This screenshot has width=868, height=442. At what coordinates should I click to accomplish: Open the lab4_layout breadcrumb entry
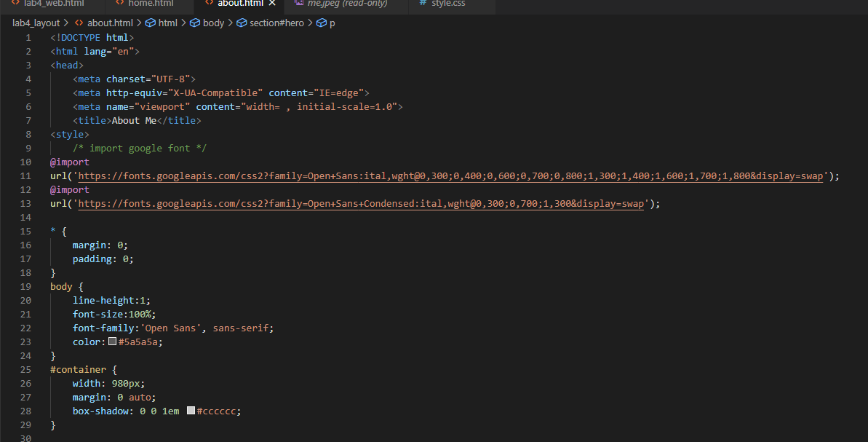36,23
